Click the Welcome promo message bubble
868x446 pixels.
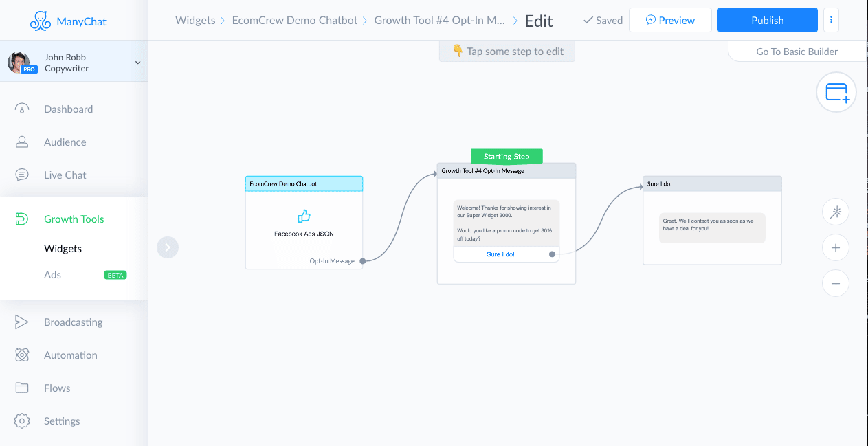coord(507,223)
